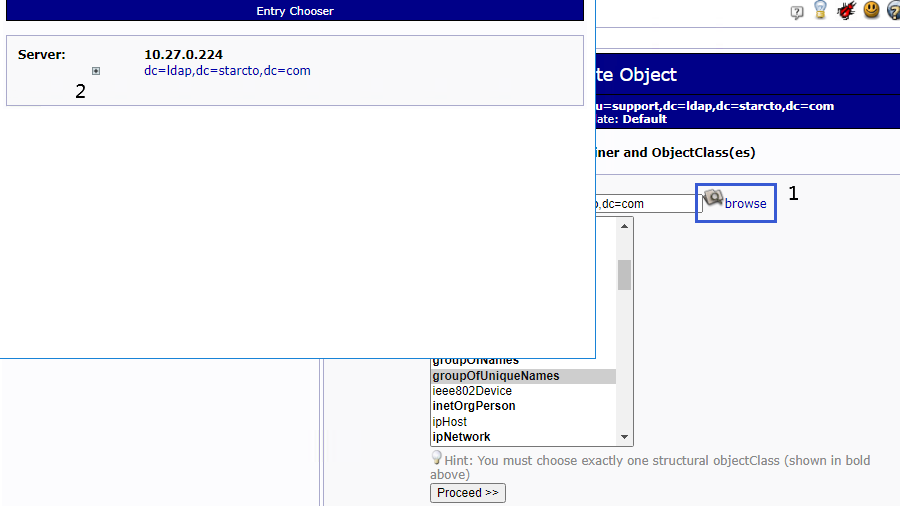Click the Proceed >> button
Viewport: 900px width, 506px height.
click(468, 493)
